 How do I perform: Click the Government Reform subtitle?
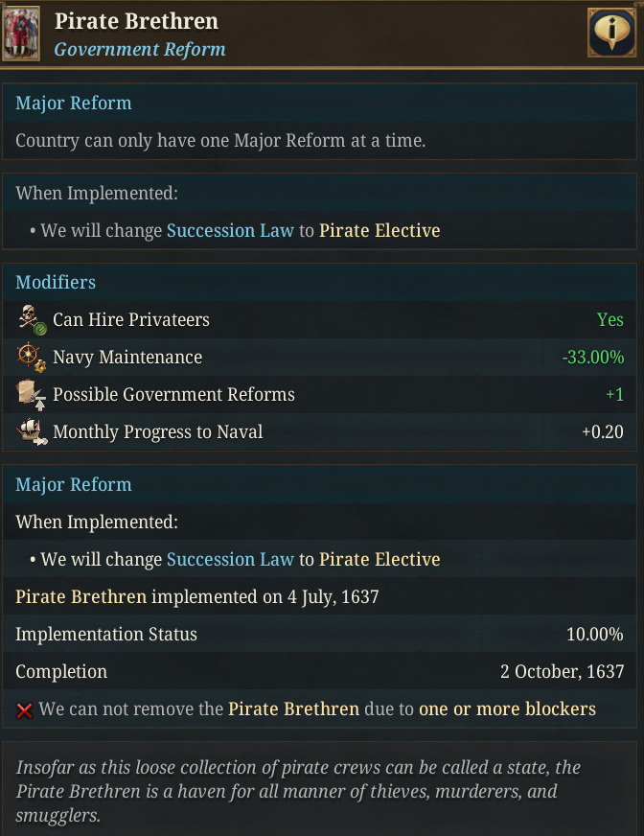click(x=140, y=49)
